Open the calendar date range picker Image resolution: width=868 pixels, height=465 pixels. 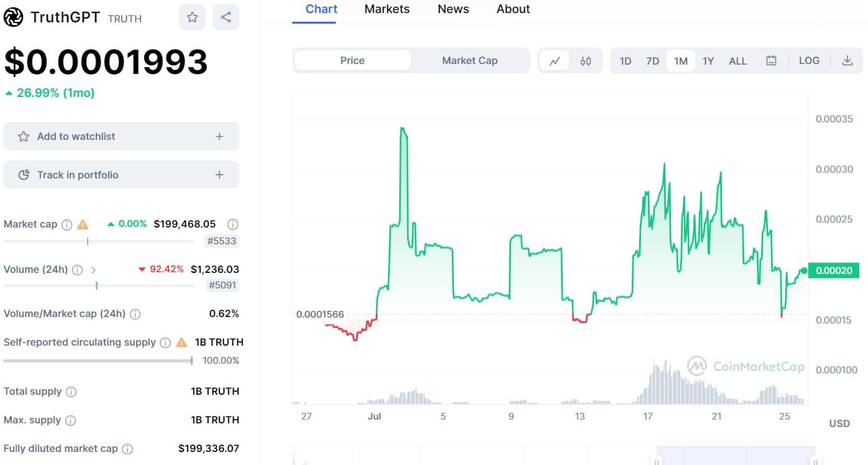[x=771, y=61]
